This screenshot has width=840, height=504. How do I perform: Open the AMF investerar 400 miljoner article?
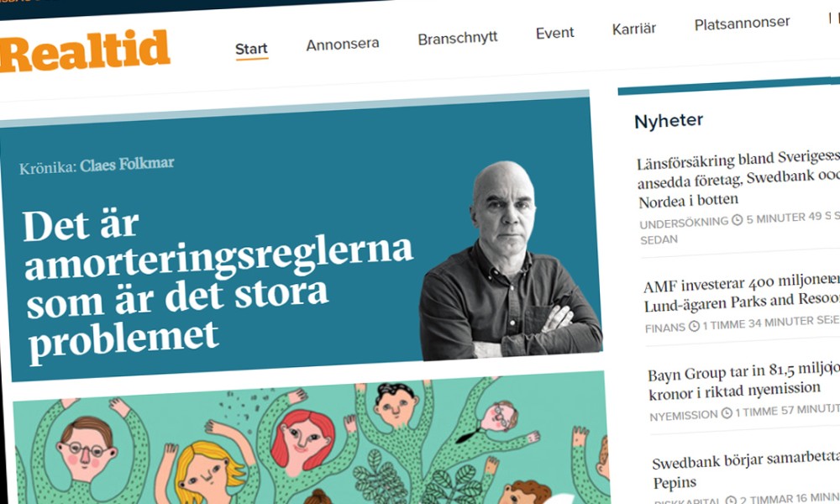point(741,292)
